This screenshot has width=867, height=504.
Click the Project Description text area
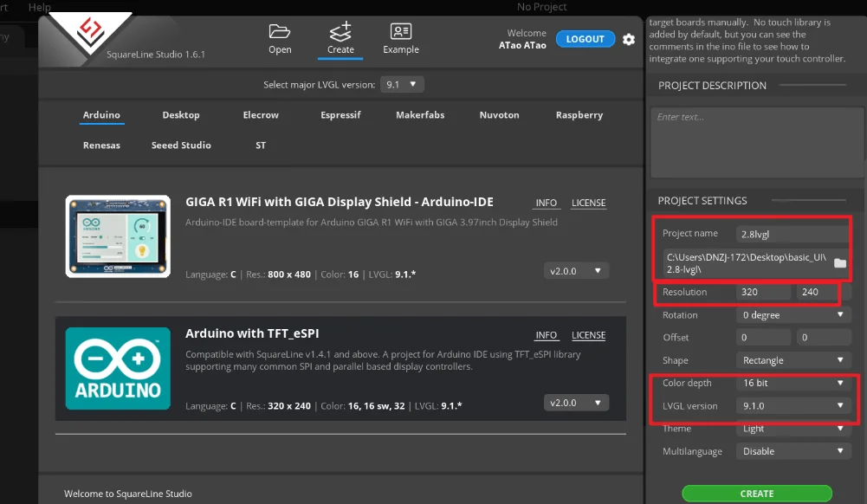(x=757, y=142)
